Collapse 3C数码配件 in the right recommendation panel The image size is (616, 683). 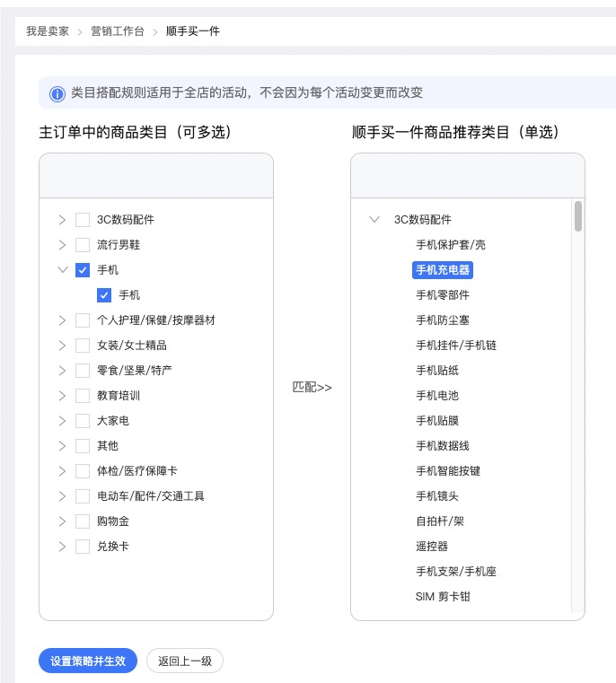[x=374, y=220]
